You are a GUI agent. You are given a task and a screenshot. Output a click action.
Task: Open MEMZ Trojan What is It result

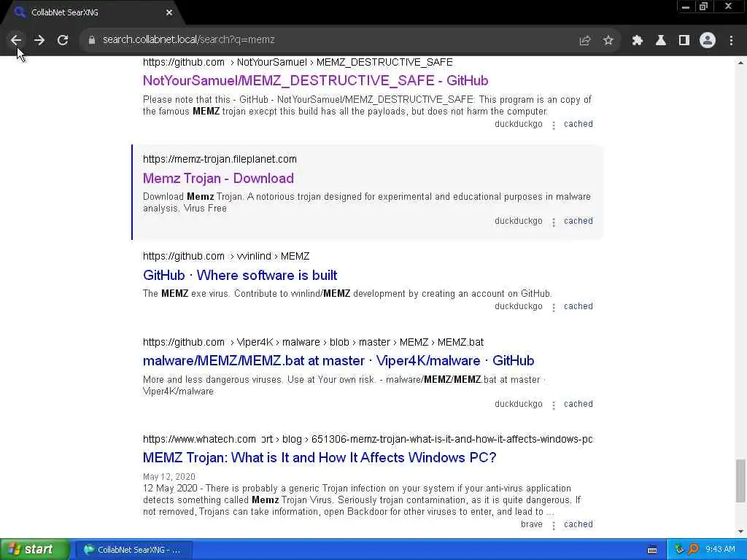click(320, 458)
